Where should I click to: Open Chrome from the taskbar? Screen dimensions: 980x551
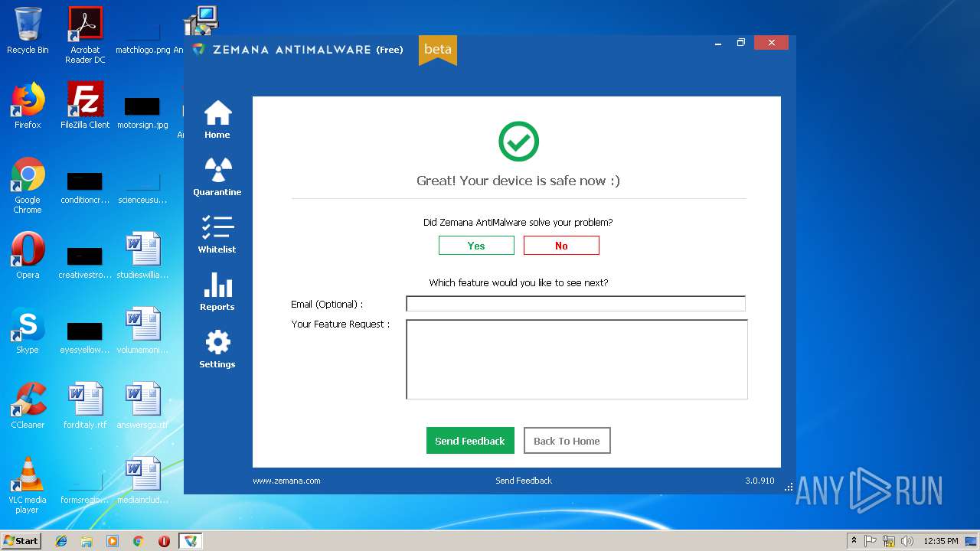139,541
